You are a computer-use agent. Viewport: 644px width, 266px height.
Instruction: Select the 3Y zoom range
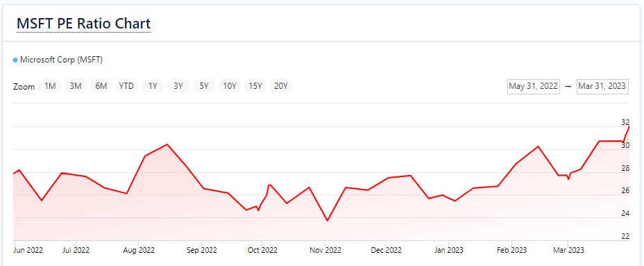tap(178, 86)
